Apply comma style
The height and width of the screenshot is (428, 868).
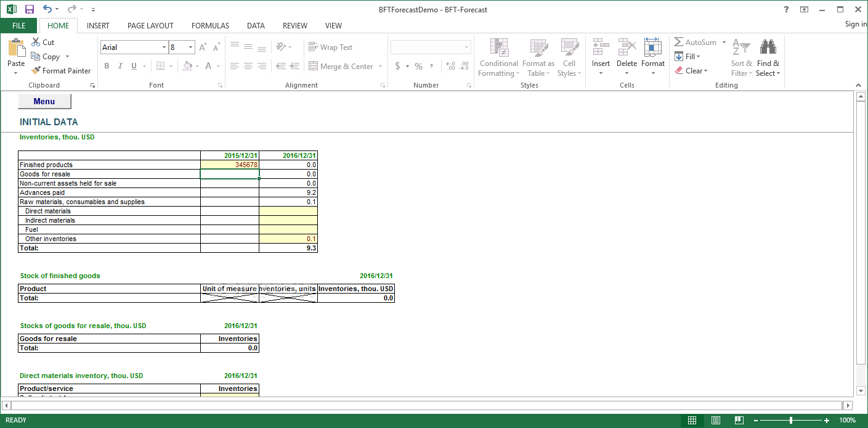(x=432, y=66)
